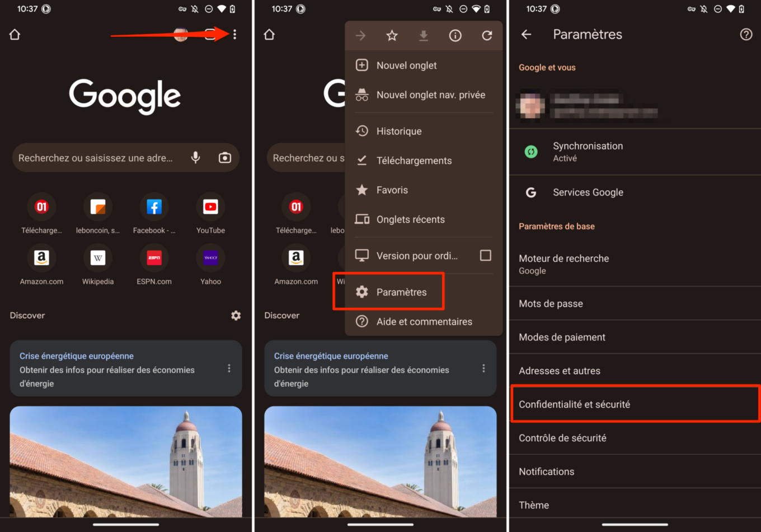Screen dimensions: 761x532
Task: Select Nouvel onglet nav. privée
Action: [x=424, y=95]
